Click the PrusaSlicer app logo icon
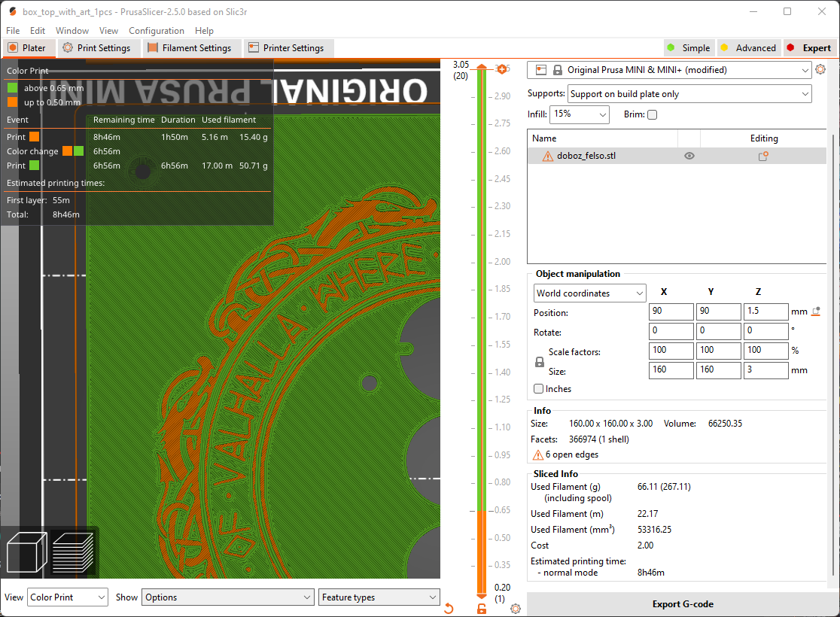The width and height of the screenshot is (840, 617). click(x=13, y=11)
